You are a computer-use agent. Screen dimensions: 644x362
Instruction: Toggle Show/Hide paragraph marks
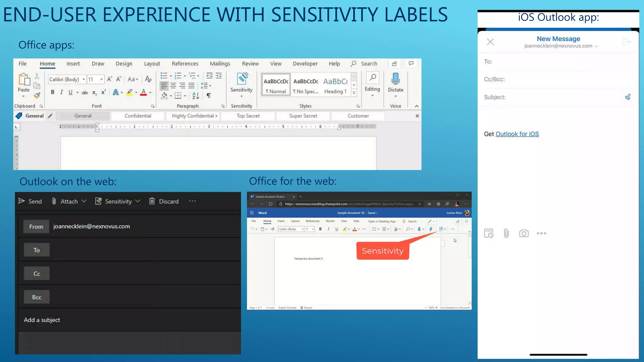tap(208, 96)
